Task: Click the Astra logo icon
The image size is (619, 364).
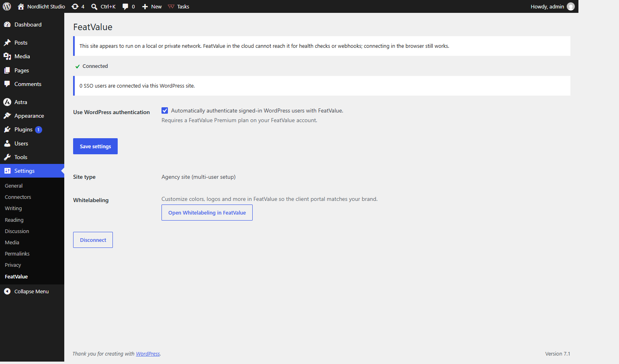Action: 7,102
